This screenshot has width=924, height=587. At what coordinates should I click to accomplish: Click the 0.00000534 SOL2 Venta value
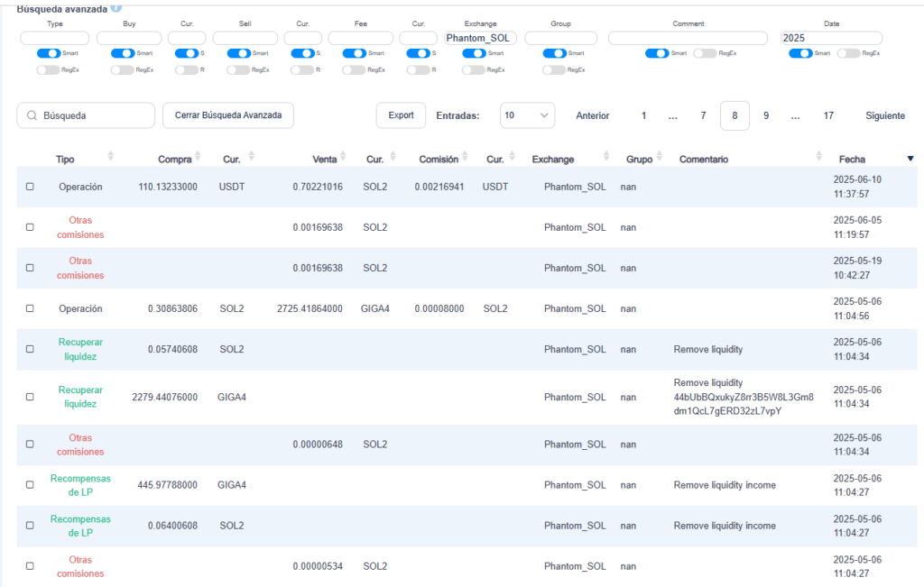tap(318, 566)
